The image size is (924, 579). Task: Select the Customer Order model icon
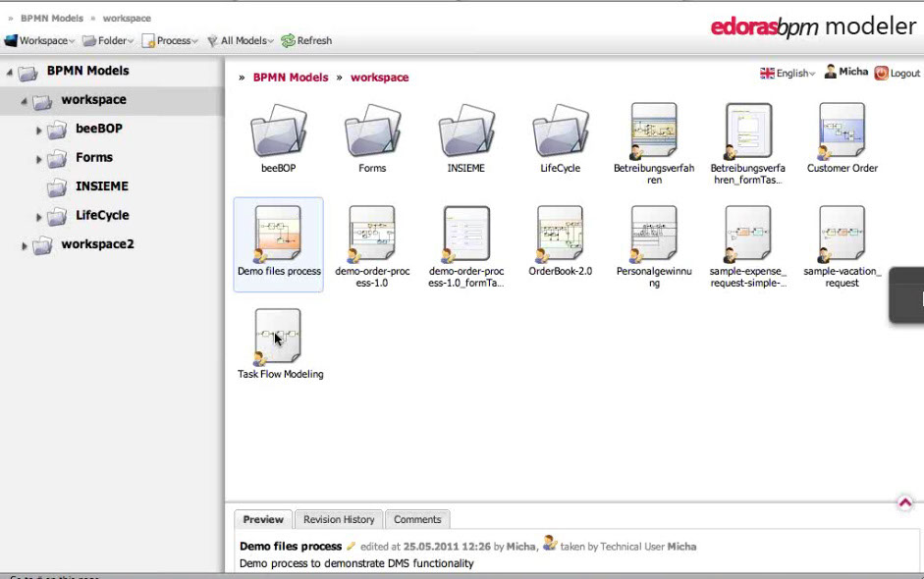[842, 131]
